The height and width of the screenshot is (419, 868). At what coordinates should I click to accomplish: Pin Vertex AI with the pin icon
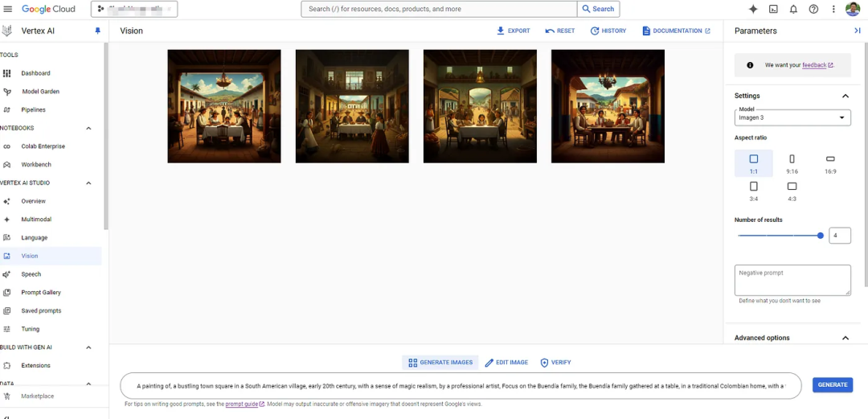[x=98, y=31]
